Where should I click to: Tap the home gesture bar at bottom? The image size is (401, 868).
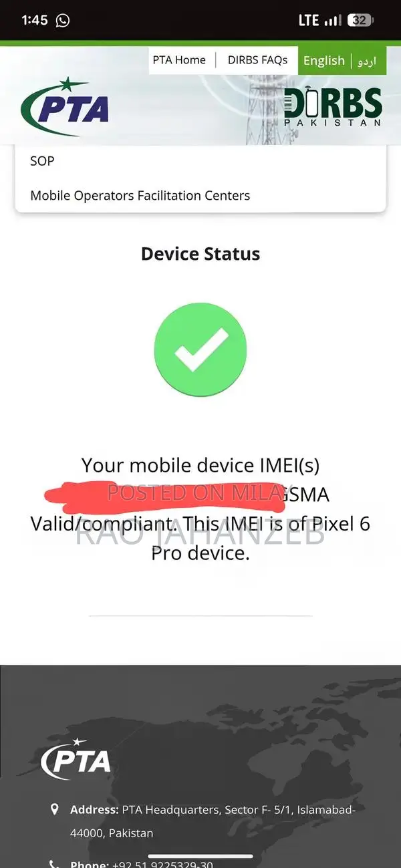(x=200, y=856)
